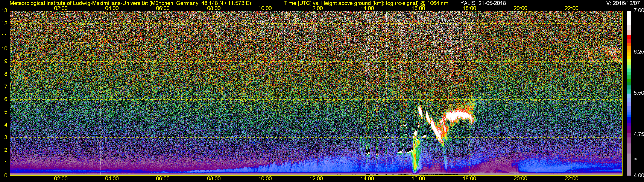Click the 02:00 label on the top time axis

pyautogui.click(x=61, y=8)
